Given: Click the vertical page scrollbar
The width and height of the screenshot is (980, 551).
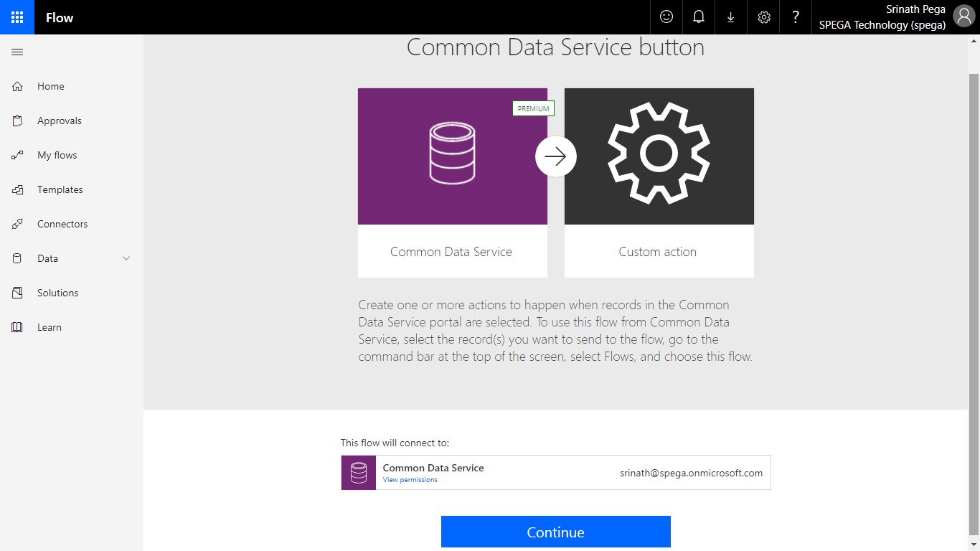Looking at the screenshot, I should 974,287.
